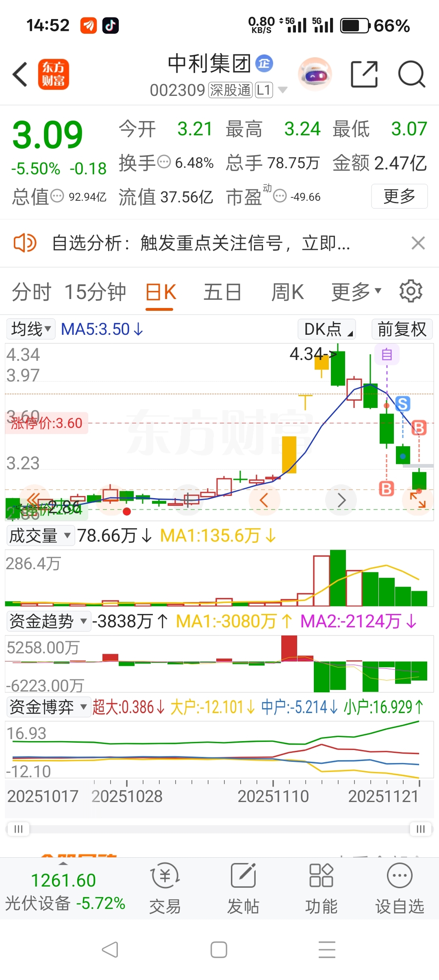Image resolution: width=439 pixels, height=980 pixels.
Task: Move chart cursor left with orange chevron
Action: click(264, 500)
